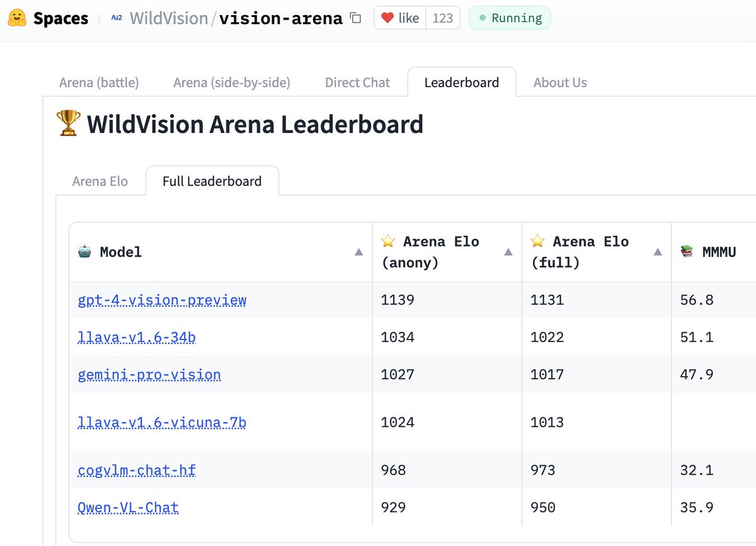The width and height of the screenshot is (756, 546).
Task: Open the vision-arena space link
Action: (x=281, y=18)
